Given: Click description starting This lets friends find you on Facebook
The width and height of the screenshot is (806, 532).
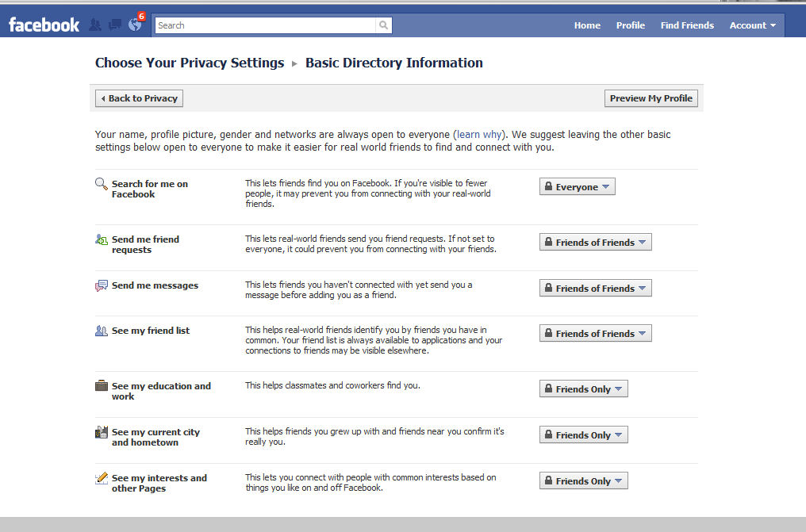Looking at the screenshot, I should point(367,193).
